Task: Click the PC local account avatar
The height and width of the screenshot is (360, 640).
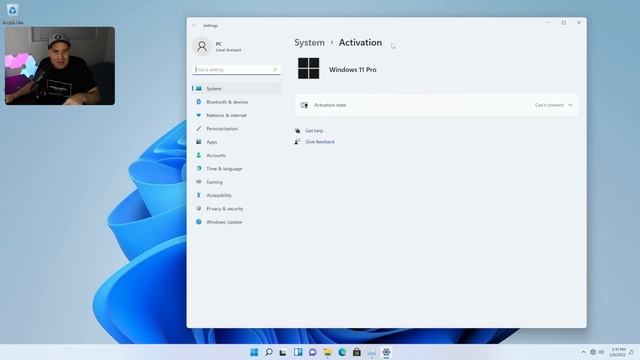Action: (x=202, y=47)
